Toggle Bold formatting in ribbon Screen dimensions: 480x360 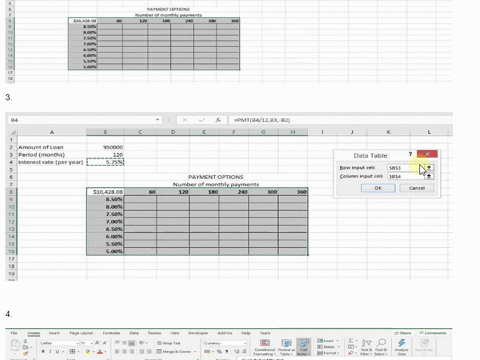(43, 351)
